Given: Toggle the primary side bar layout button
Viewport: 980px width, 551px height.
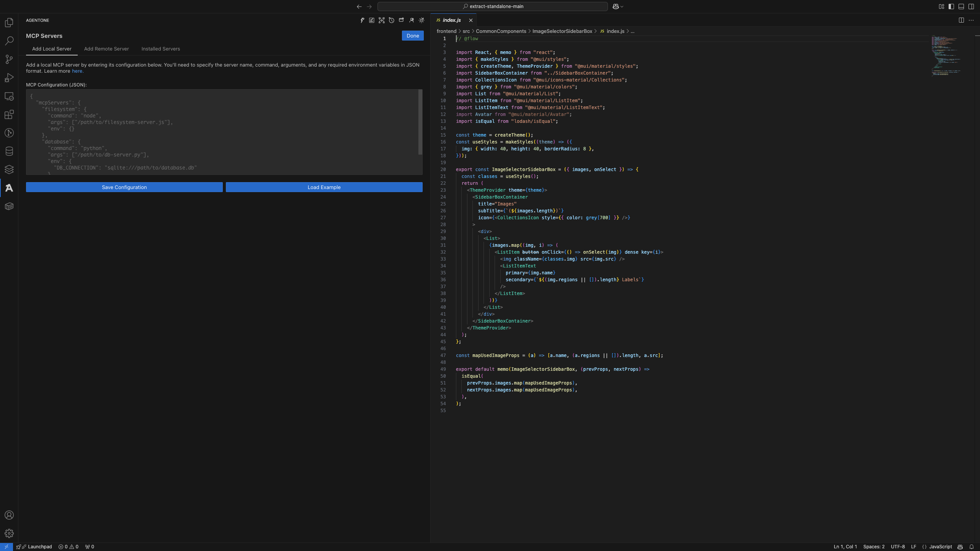Looking at the screenshot, I should click(951, 7).
